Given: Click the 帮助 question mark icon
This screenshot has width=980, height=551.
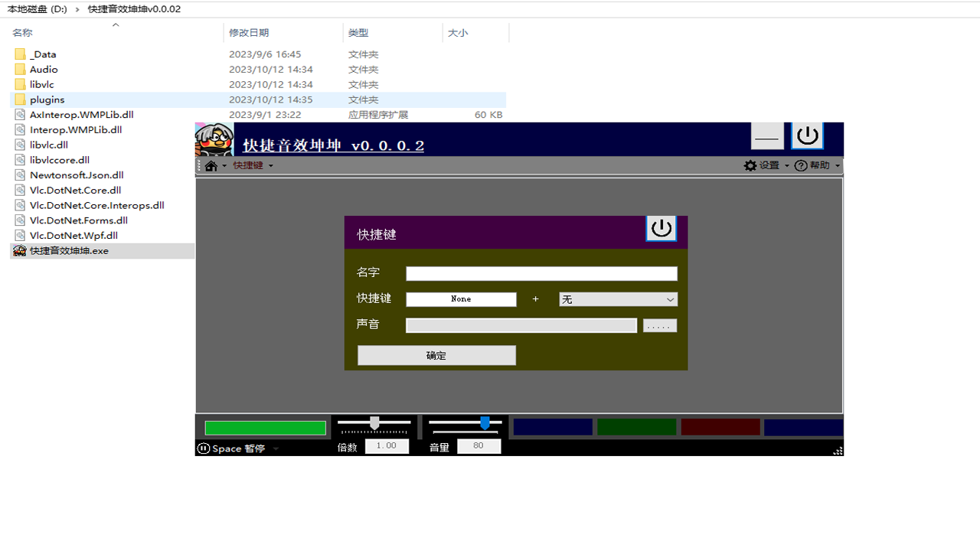Looking at the screenshot, I should coord(799,165).
